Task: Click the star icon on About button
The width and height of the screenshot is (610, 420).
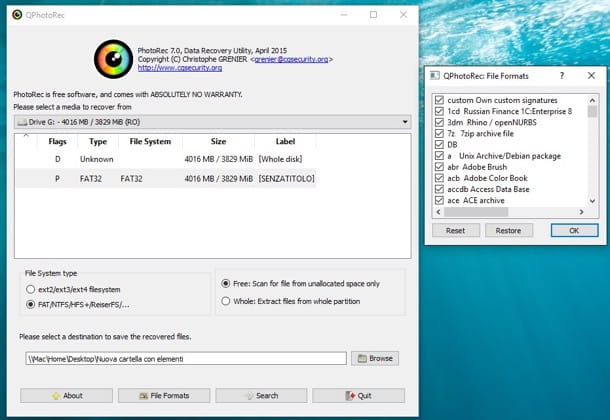Action: (56, 396)
